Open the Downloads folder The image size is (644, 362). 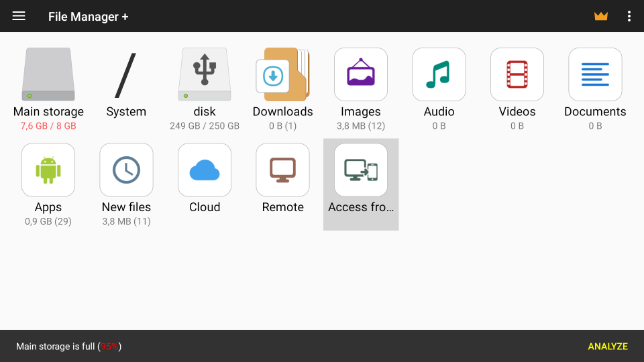282,75
